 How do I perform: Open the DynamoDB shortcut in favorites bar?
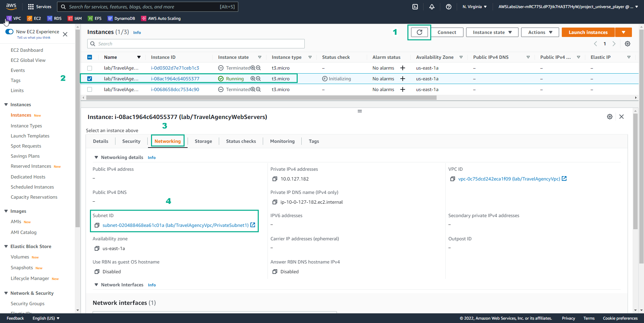pyautogui.click(x=121, y=18)
